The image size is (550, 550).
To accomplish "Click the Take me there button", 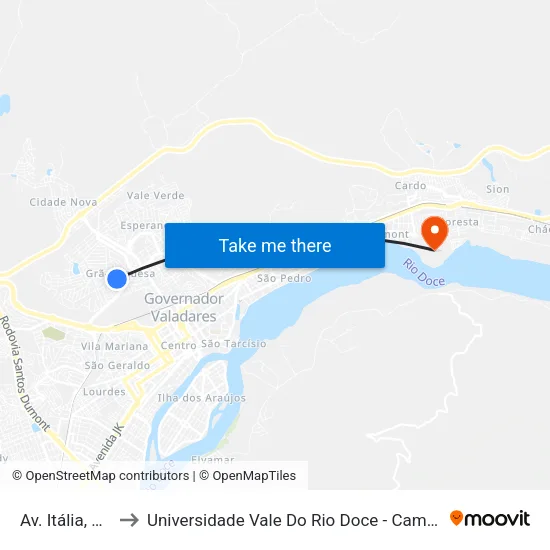I will click(275, 246).
